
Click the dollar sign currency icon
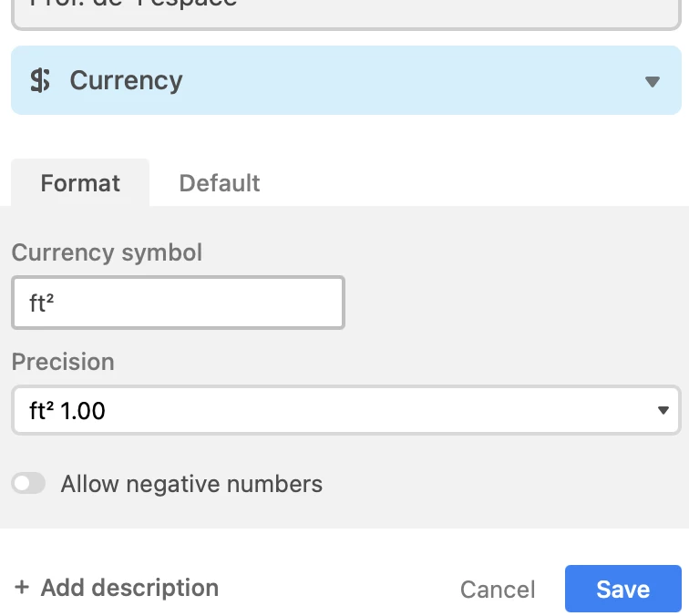tap(40, 81)
